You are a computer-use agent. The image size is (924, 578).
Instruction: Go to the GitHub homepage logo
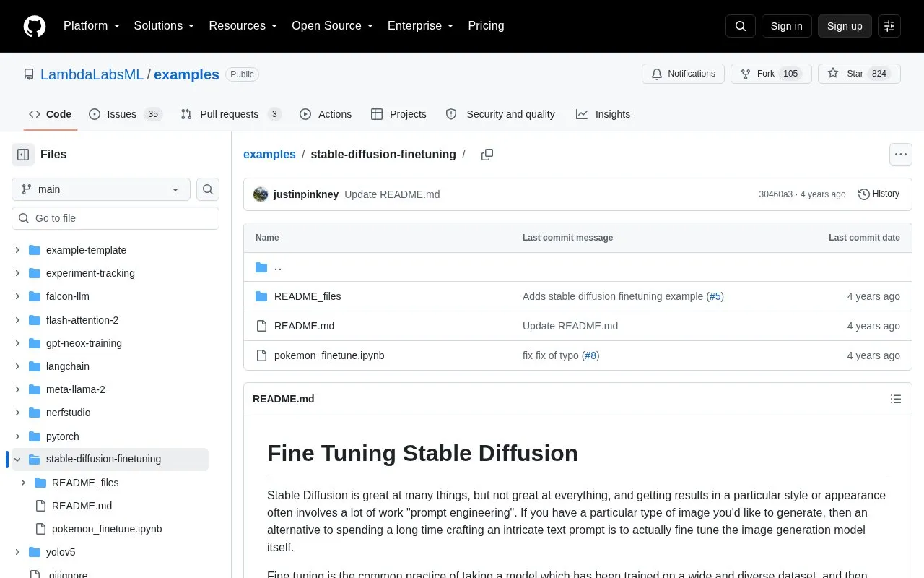[x=35, y=26]
